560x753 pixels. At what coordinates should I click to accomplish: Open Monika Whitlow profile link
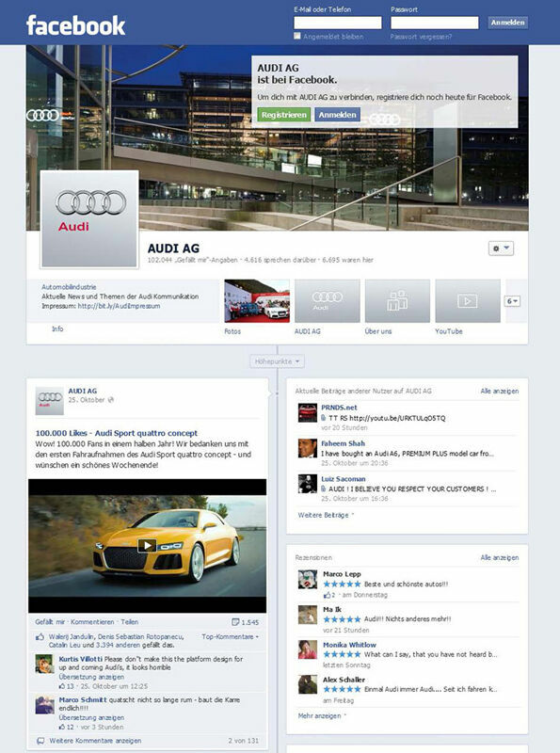[x=349, y=645]
